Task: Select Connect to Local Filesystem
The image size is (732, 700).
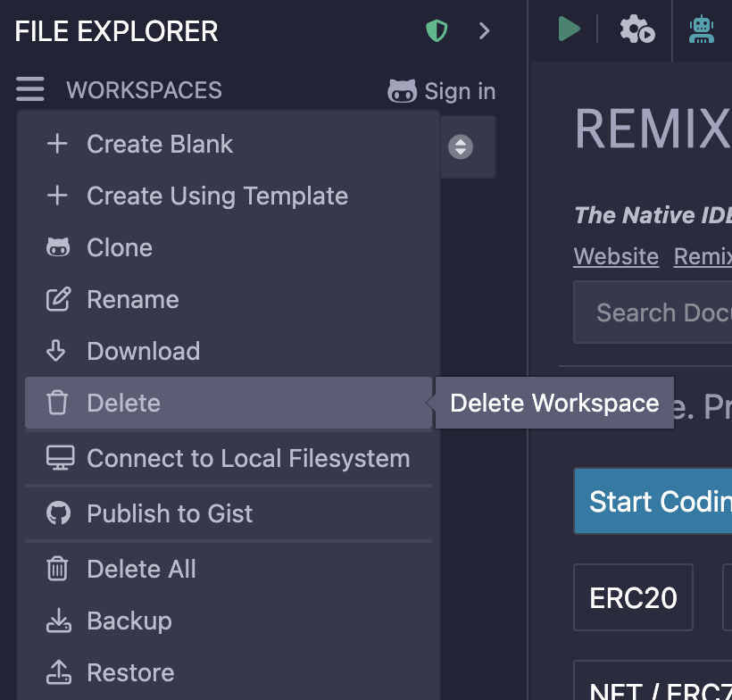Action: (x=229, y=458)
